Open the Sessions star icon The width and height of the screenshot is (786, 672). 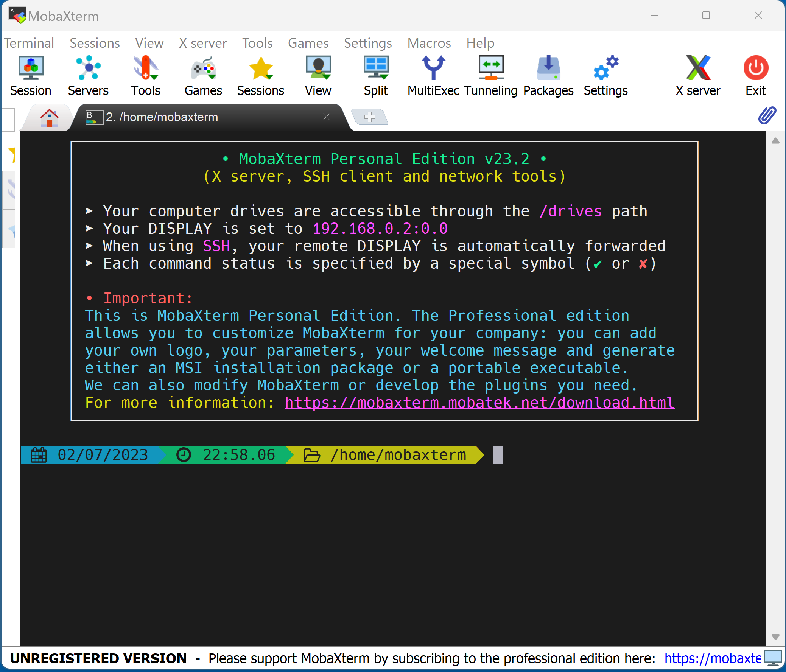(261, 76)
